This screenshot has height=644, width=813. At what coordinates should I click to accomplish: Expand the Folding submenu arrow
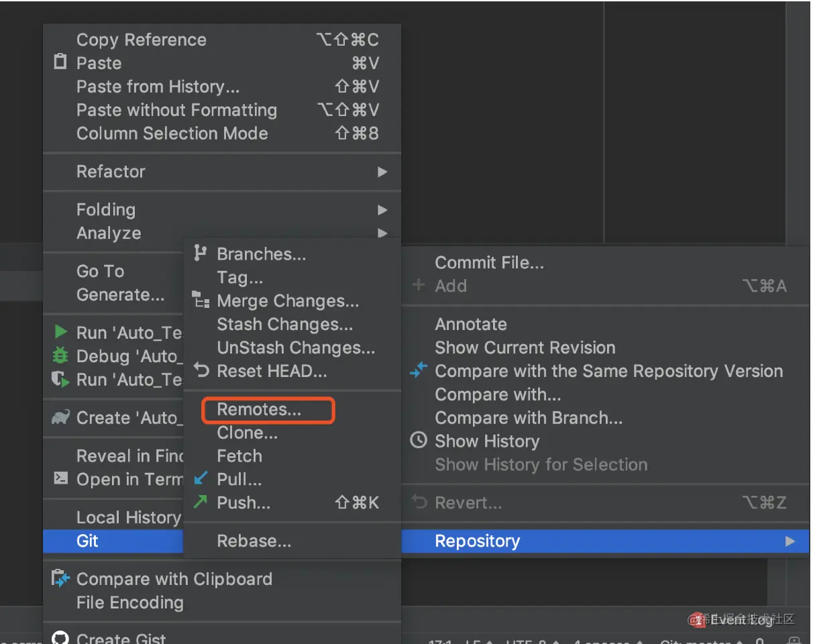[382, 210]
